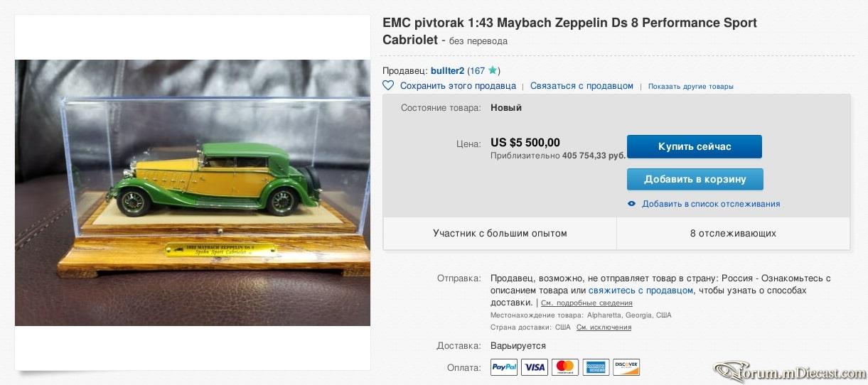868x385 pixels.
Task: Click the American Express payment icon
Action: coord(596,367)
